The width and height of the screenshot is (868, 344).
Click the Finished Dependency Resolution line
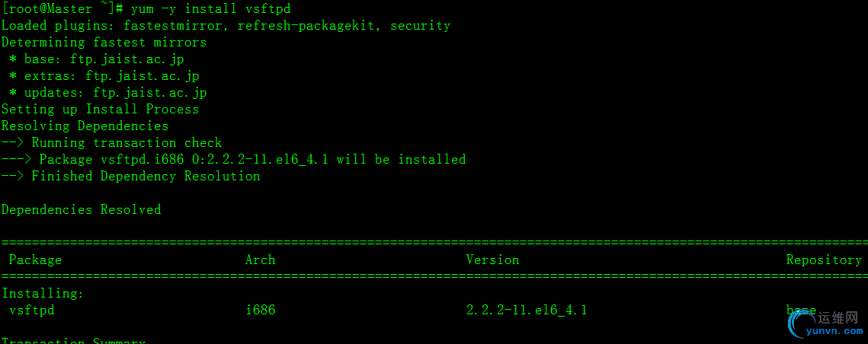[130, 176]
